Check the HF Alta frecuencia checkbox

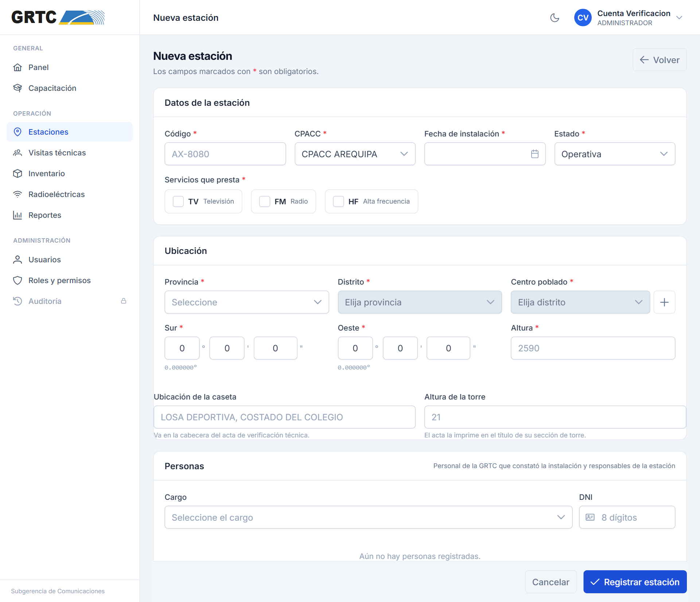tap(338, 201)
